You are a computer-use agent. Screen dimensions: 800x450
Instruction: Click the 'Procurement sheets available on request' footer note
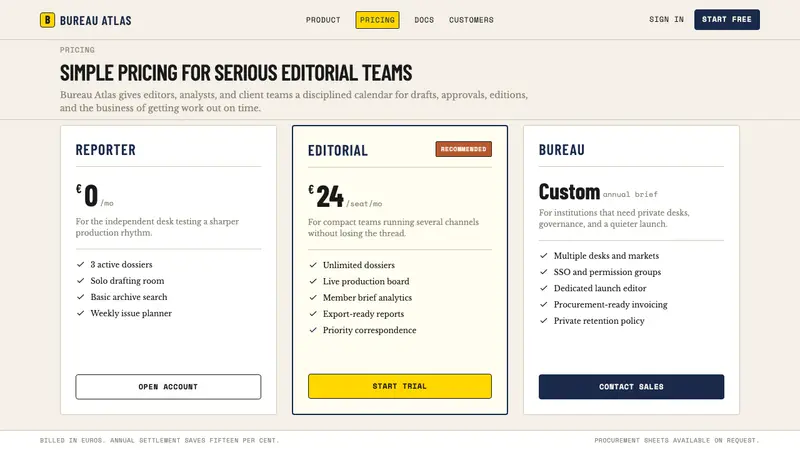pos(677,440)
